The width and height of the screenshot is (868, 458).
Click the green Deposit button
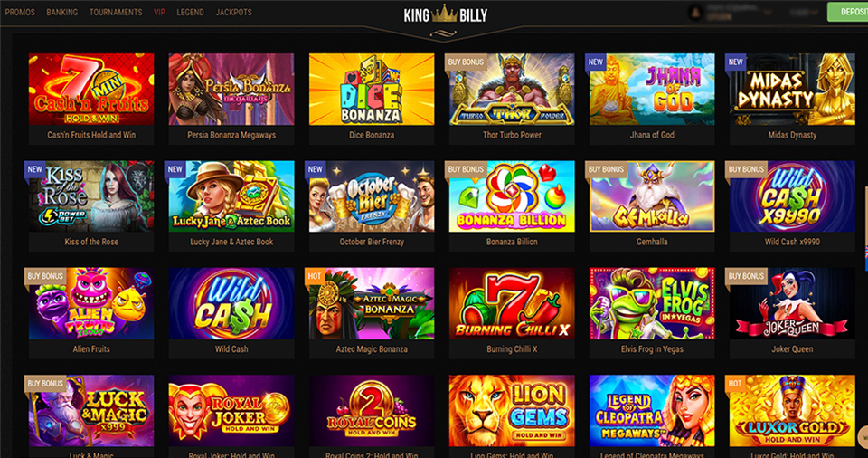tap(847, 12)
